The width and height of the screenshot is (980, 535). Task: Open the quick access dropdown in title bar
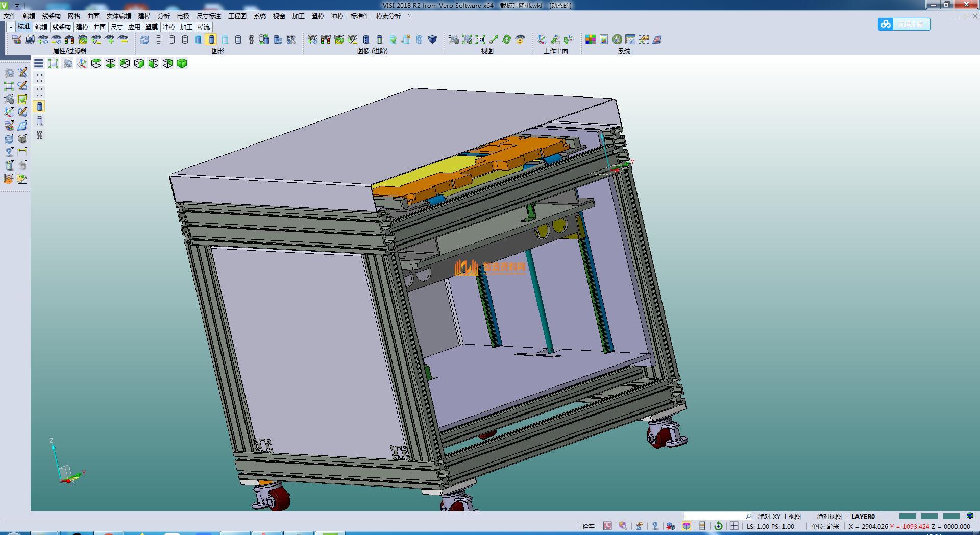(x=17, y=5)
